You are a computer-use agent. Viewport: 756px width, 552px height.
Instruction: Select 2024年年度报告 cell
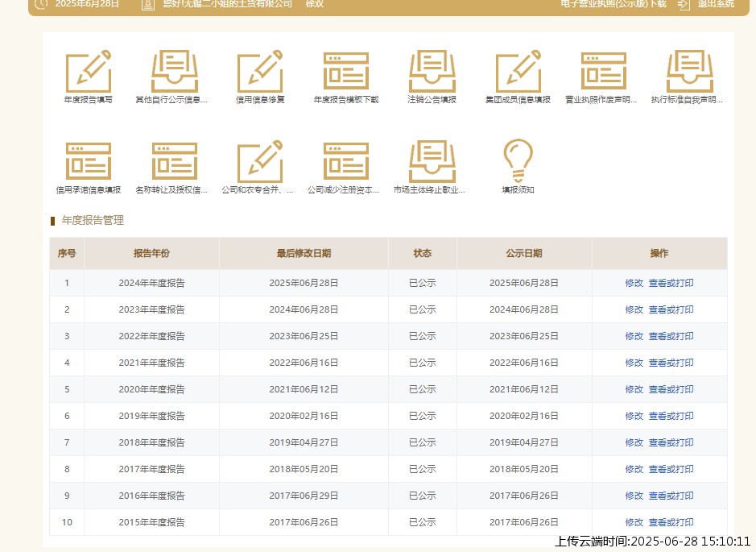coord(152,283)
